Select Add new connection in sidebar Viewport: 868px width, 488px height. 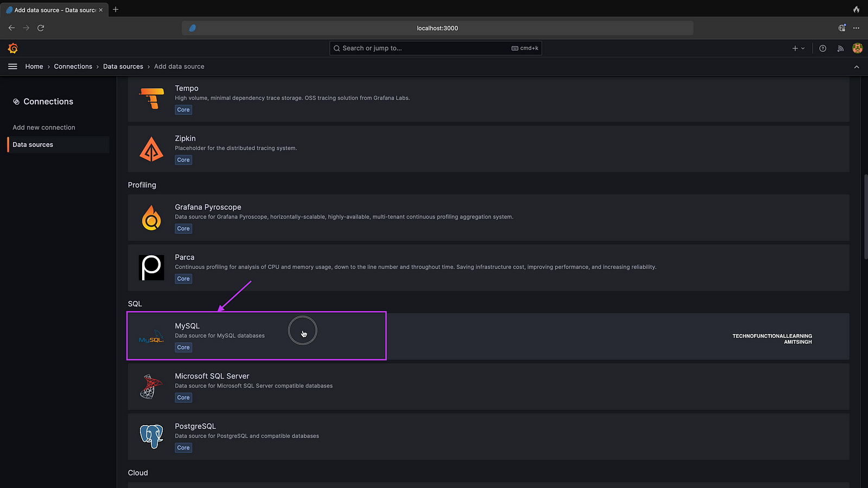(44, 127)
